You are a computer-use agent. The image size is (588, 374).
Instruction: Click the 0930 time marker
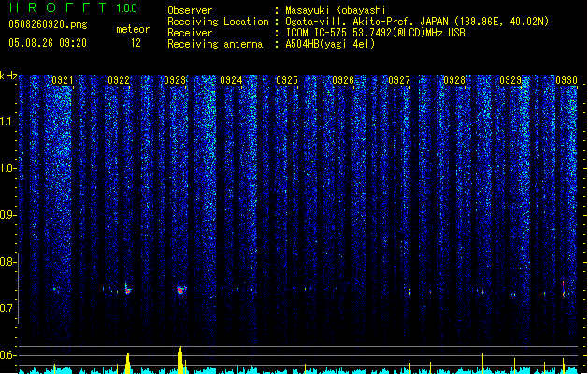pos(566,80)
